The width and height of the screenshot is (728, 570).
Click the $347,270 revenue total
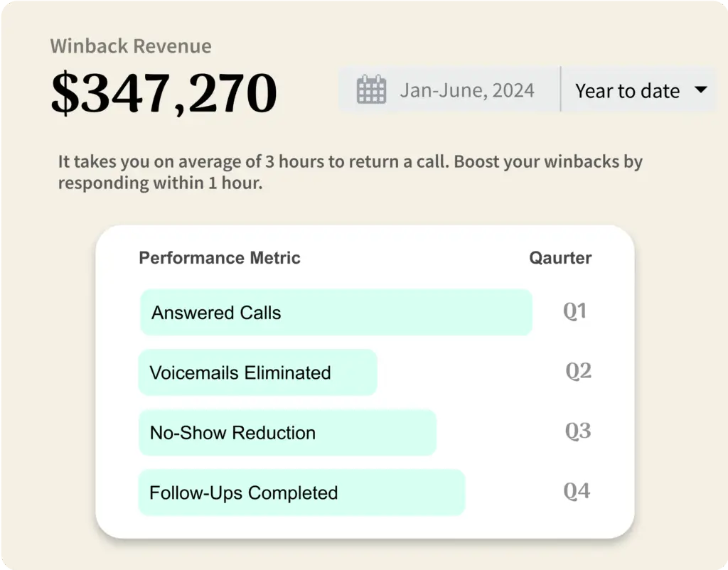(x=164, y=92)
